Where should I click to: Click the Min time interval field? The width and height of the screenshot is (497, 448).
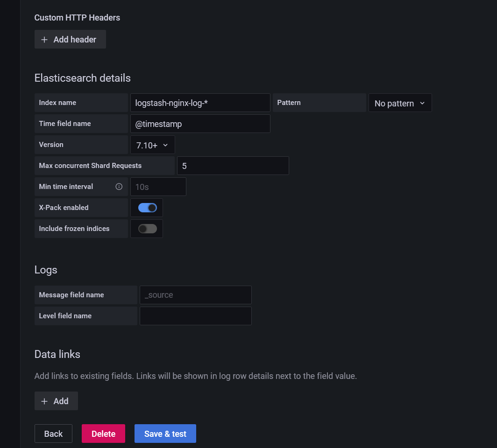pos(158,187)
